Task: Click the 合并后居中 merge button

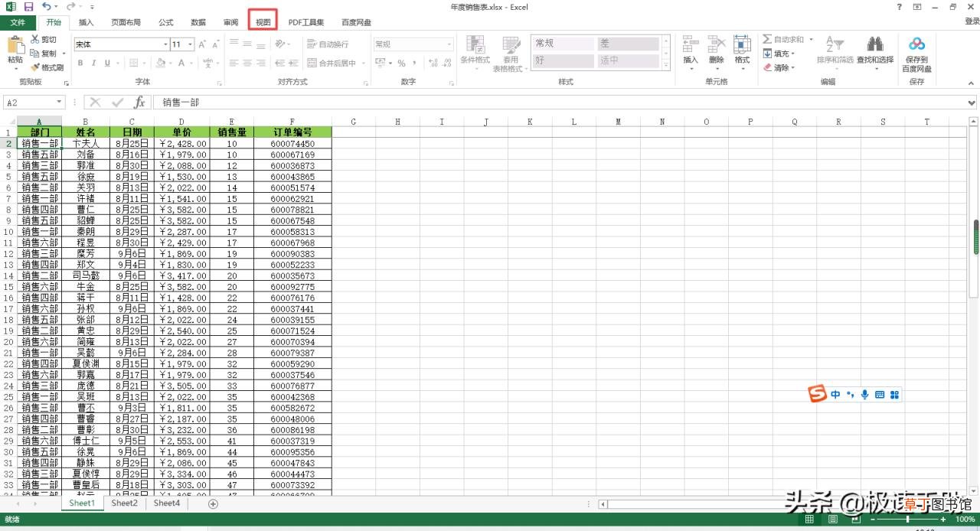Action: (x=332, y=63)
